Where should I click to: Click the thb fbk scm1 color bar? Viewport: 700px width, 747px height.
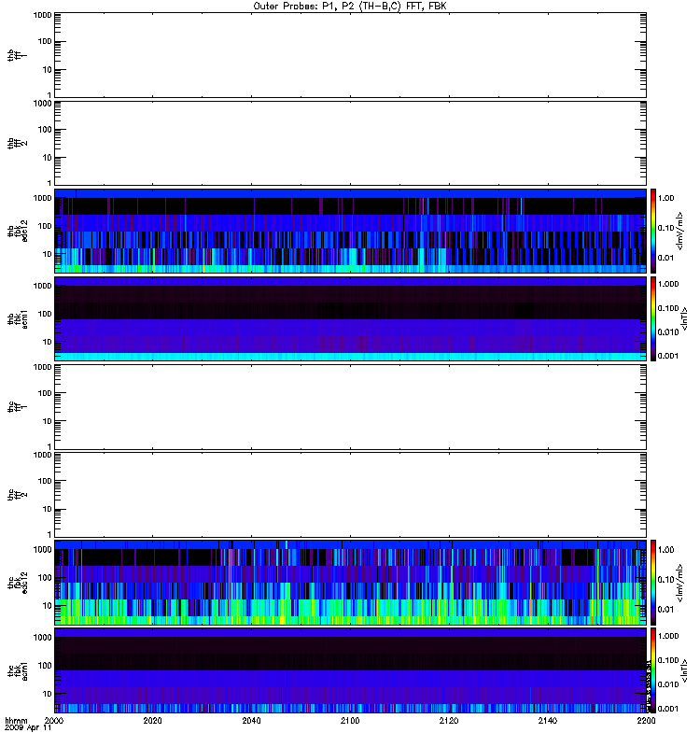coord(653,318)
